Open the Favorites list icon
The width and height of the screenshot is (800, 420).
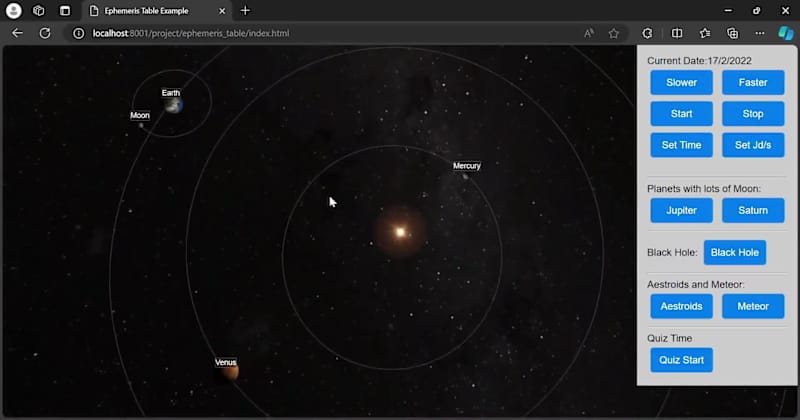point(705,33)
